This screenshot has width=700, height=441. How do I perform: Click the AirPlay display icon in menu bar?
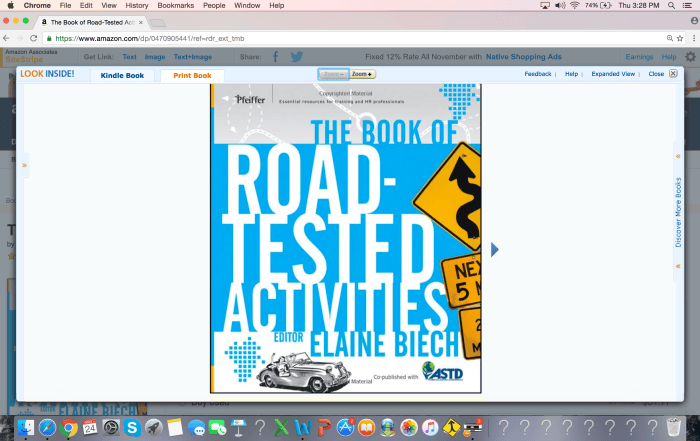click(x=545, y=5)
